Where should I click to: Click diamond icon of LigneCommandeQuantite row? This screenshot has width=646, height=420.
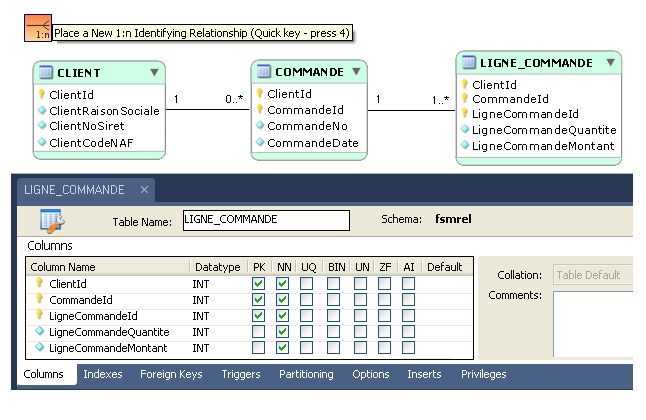40,332
